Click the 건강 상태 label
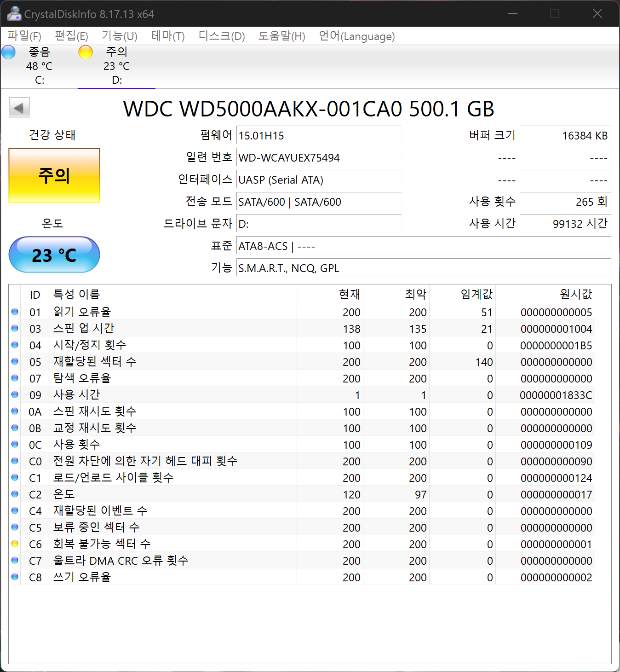Screen dimensions: 620x672 (x=52, y=135)
